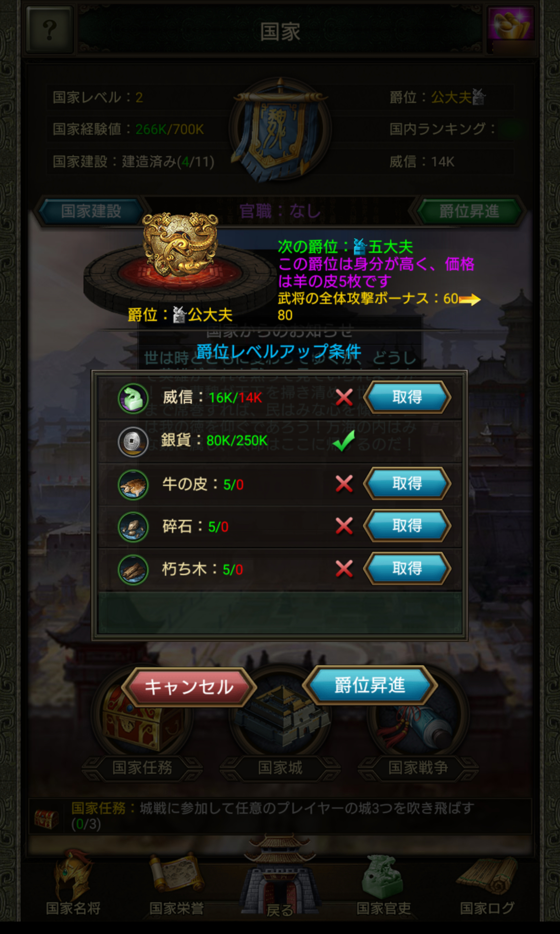The width and height of the screenshot is (560, 934).
Task: Tap the silver coin 銀貨 icon
Action: pyautogui.click(x=133, y=441)
